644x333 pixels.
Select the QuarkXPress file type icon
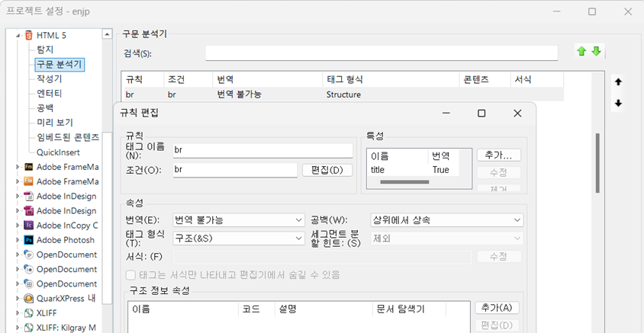pyautogui.click(x=29, y=298)
